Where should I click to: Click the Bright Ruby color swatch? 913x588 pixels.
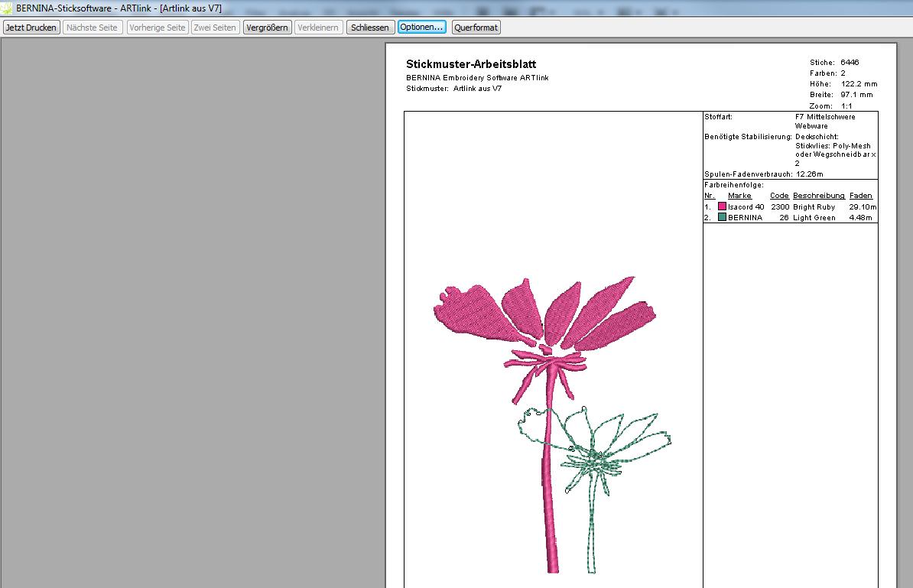click(x=722, y=206)
